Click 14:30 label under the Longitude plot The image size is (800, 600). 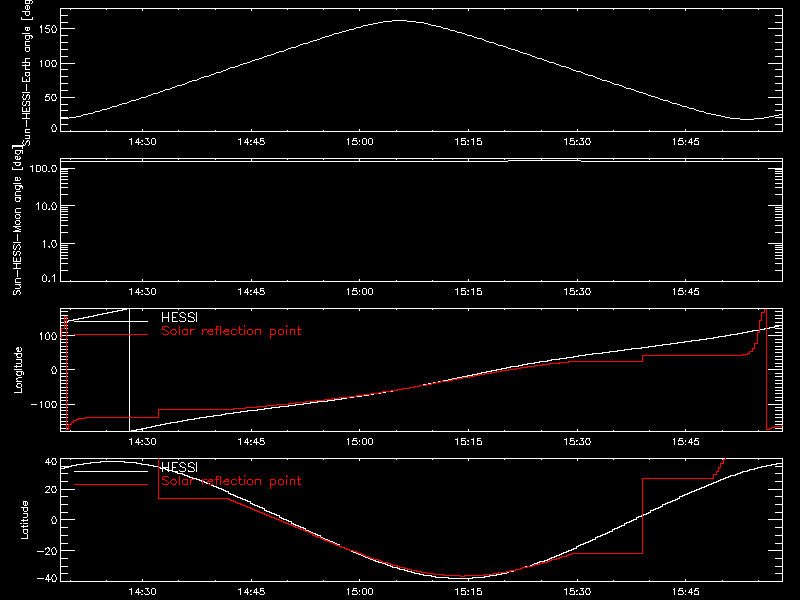(x=142, y=442)
